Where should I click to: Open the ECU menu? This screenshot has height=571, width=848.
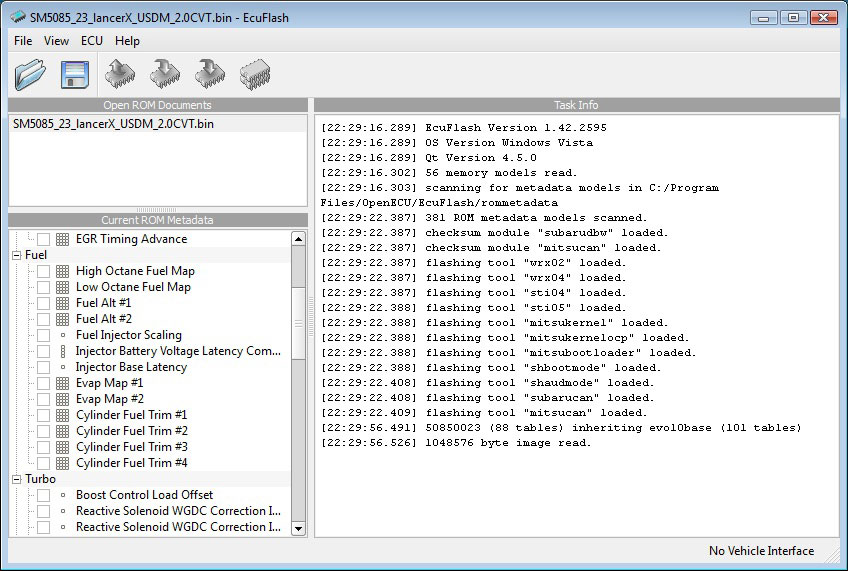[91, 41]
